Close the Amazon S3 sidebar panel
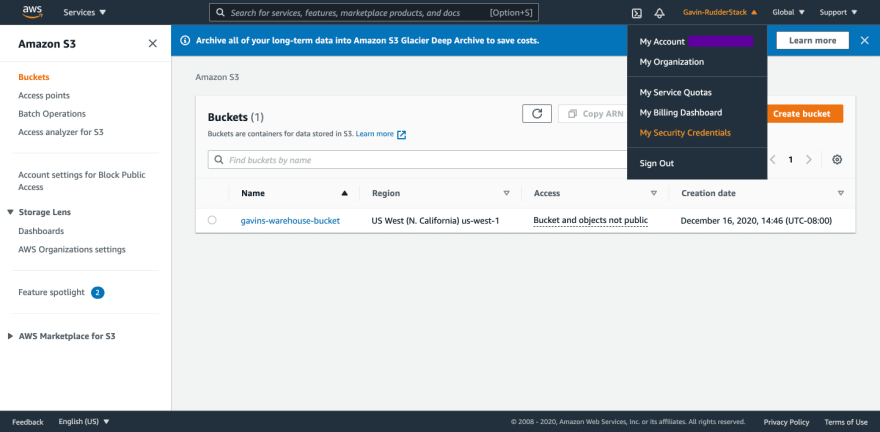Viewport: 880px width, 432px height. click(x=152, y=44)
